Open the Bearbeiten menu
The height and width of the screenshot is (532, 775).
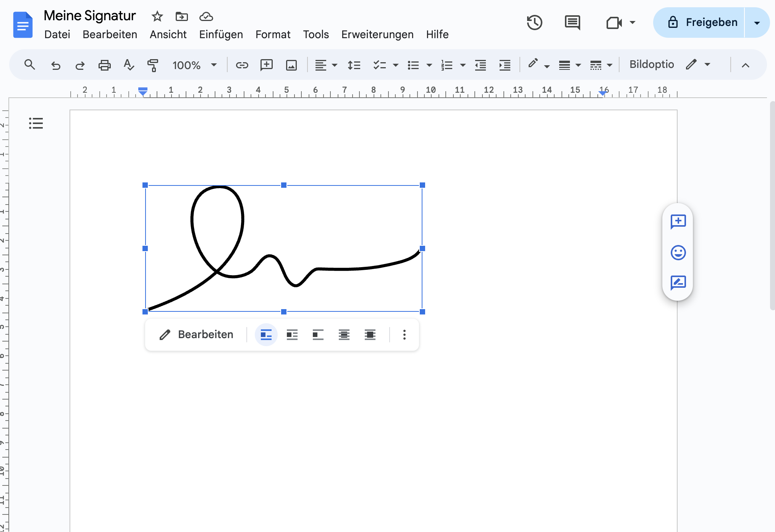110,34
